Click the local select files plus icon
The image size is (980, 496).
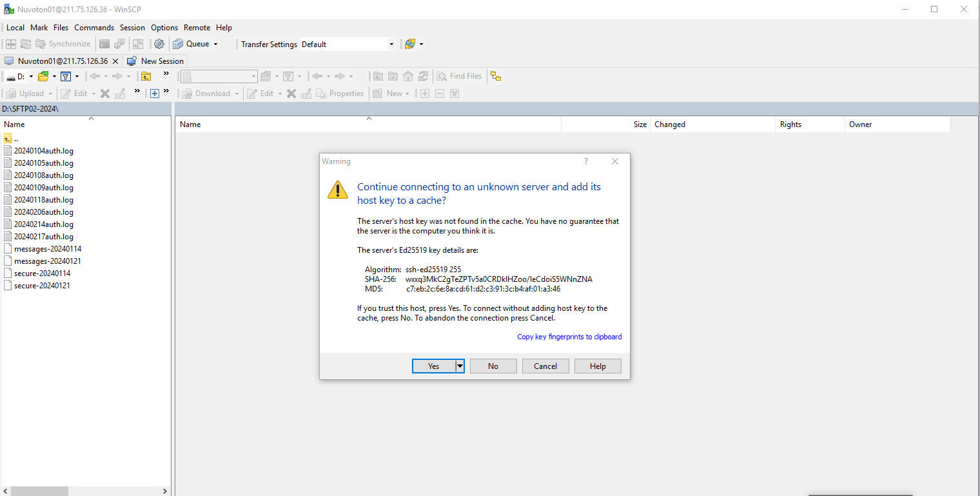click(x=155, y=94)
